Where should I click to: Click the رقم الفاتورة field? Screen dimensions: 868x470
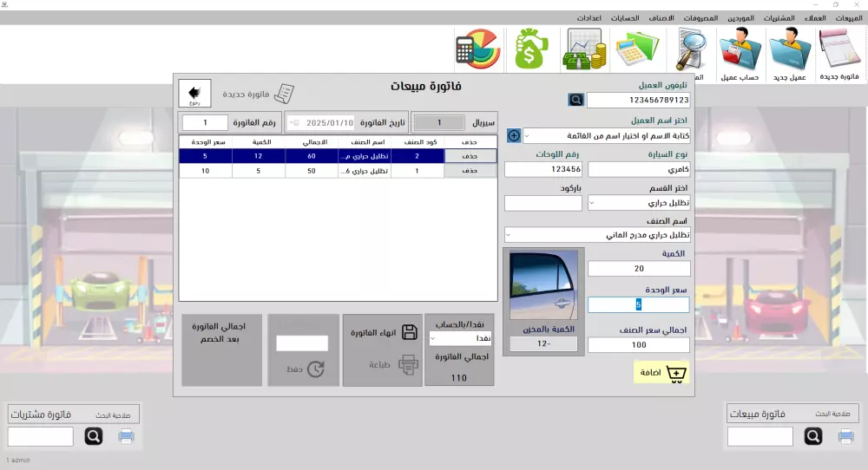coord(205,123)
